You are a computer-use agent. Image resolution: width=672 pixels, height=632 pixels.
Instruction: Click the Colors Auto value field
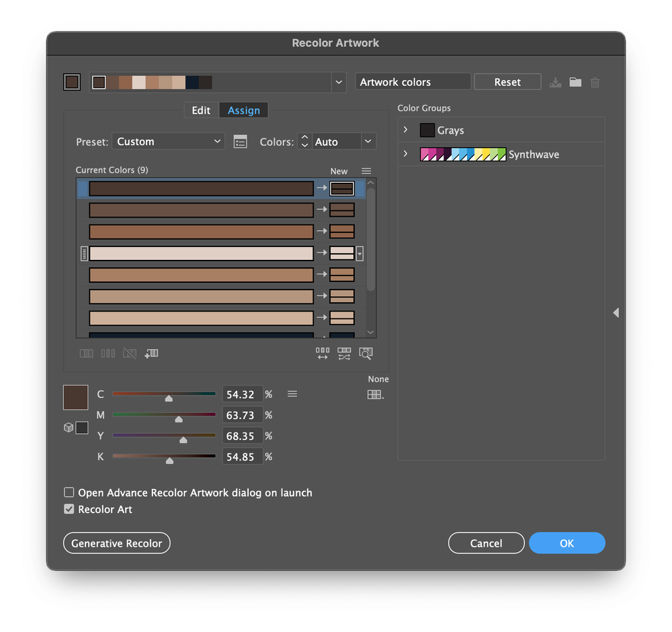[x=337, y=142]
